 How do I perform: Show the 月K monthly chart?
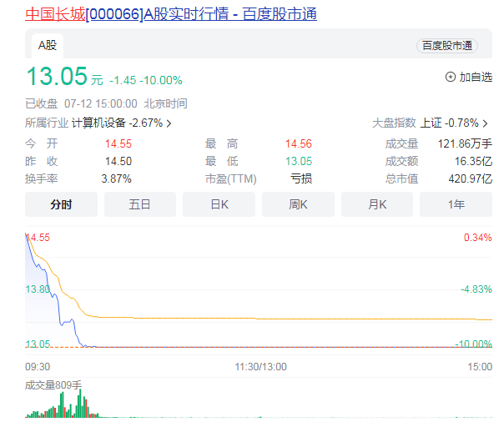376,204
